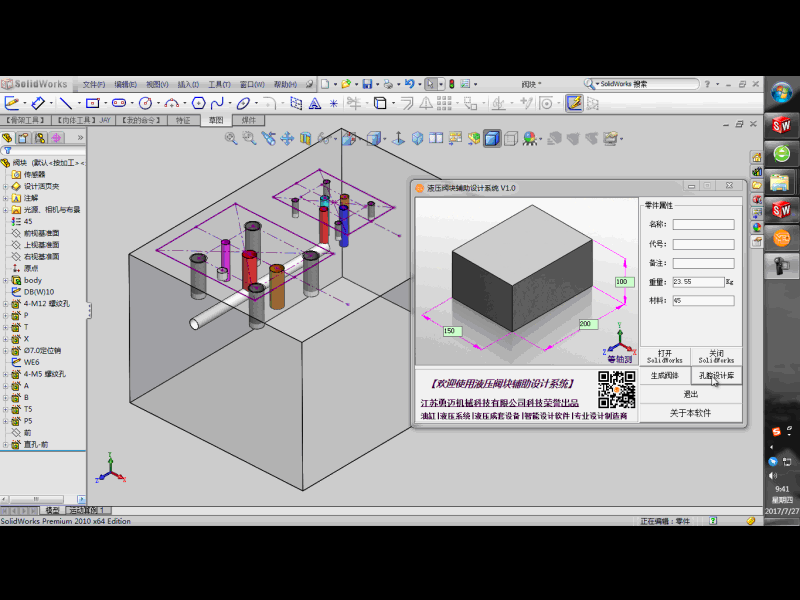Open the 插入(I) menu
The width and height of the screenshot is (800, 600).
tap(188, 84)
